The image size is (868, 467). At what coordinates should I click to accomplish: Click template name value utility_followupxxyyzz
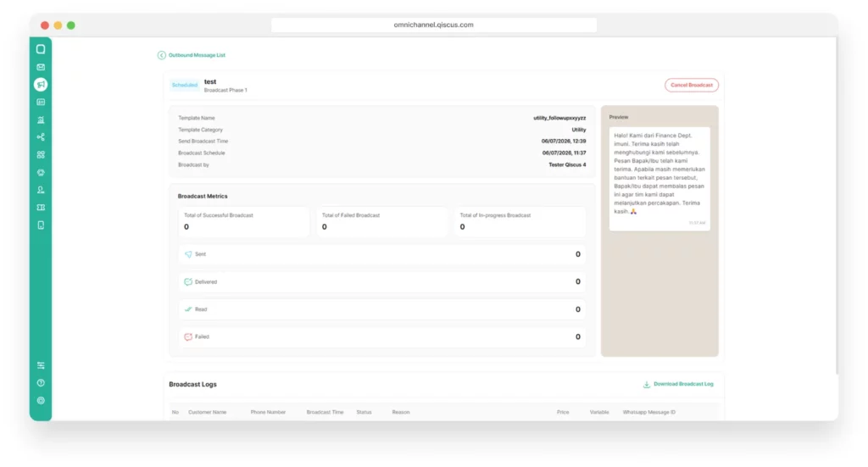coord(559,118)
